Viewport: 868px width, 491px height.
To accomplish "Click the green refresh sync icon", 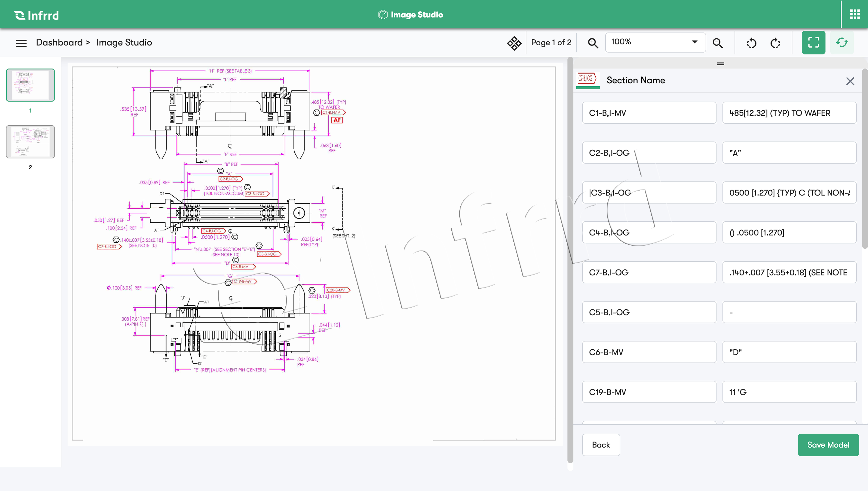I will 842,43.
